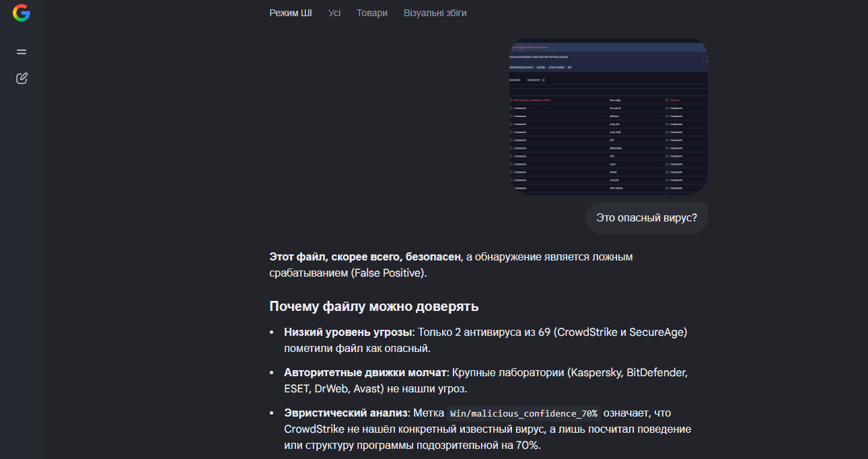This screenshot has height=459, width=868.
Task: Open the uploaded VirusTotal screenshot thumbnail
Action: (608, 116)
